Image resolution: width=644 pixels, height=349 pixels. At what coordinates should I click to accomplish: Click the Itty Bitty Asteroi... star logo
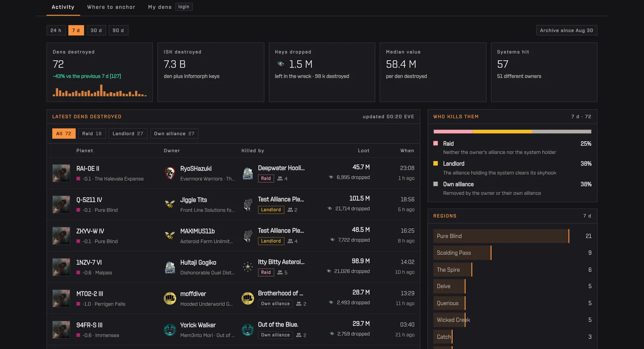(x=248, y=267)
